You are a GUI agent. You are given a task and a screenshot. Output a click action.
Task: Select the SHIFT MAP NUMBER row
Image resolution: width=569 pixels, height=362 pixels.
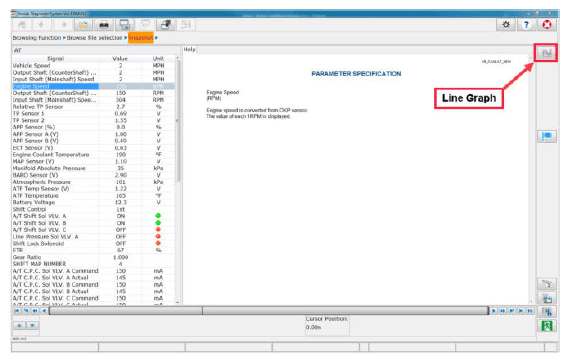click(x=94, y=264)
